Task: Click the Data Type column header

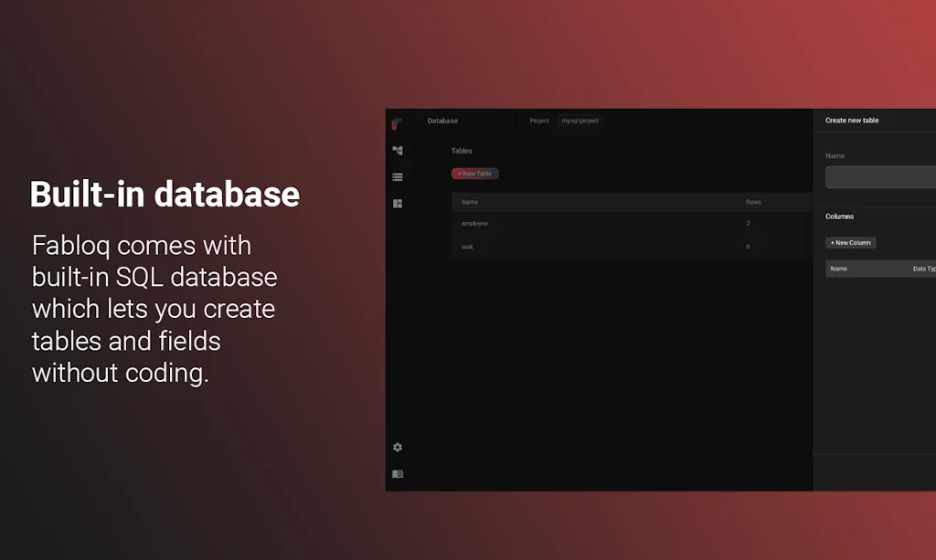Action: click(x=923, y=269)
